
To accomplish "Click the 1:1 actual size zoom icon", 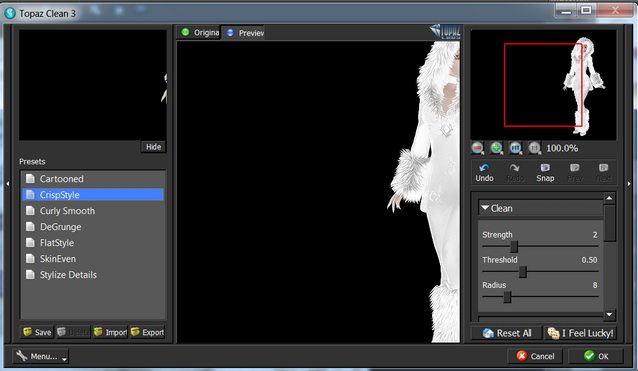I will [534, 148].
